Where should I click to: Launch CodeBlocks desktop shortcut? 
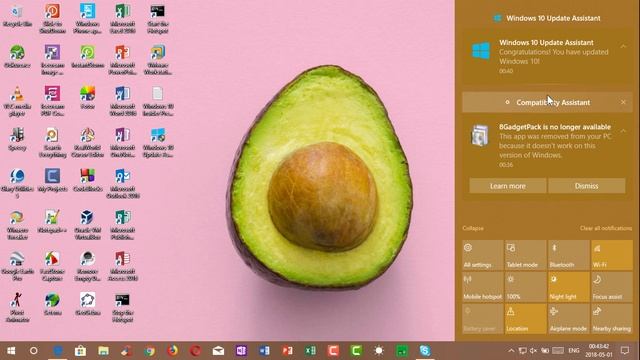tap(87, 181)
